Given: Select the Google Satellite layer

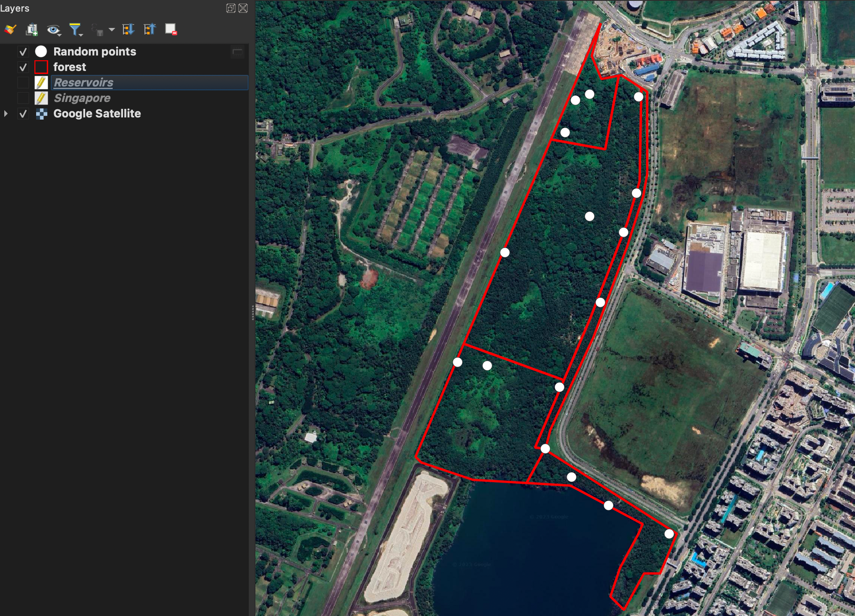Looking at the screenshot, I should pos(97,114).
